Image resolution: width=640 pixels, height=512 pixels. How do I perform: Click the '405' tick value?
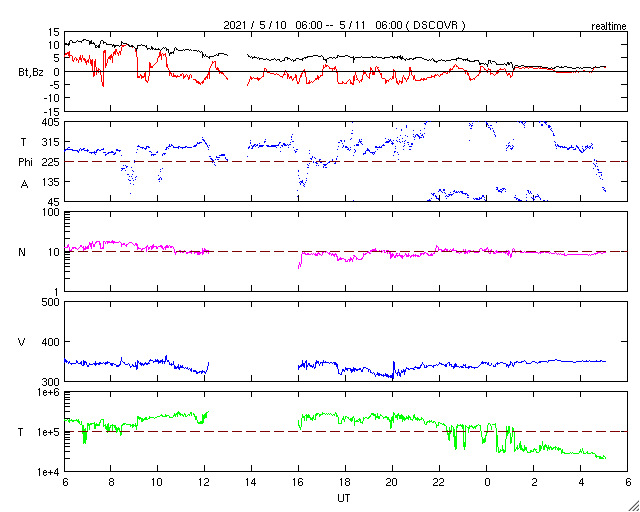(51, 122)
